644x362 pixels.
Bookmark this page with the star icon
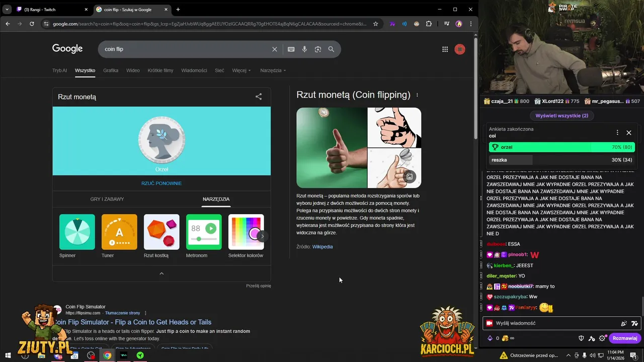(x=375, y=24)
